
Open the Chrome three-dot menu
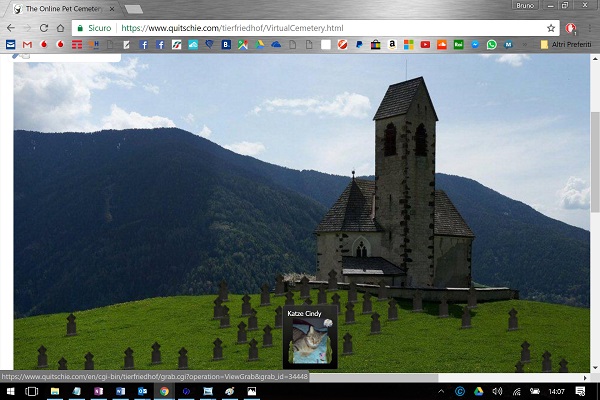pos(590,28)
